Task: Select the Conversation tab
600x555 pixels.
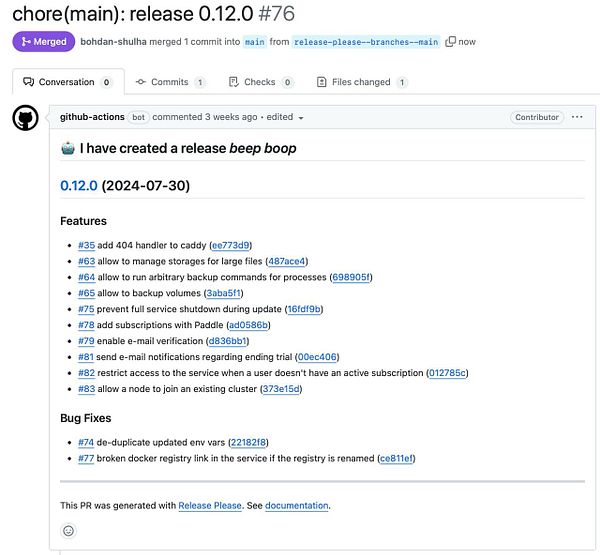Action: 66,82
